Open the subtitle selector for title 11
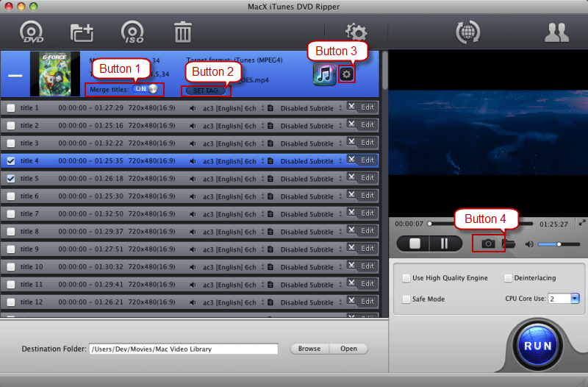 coord(311,285)
